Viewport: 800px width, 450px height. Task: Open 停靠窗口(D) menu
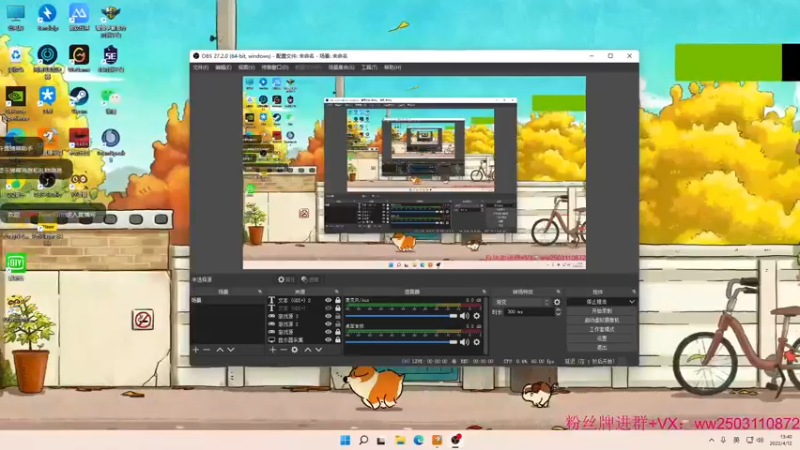click(x=275, y=67)
